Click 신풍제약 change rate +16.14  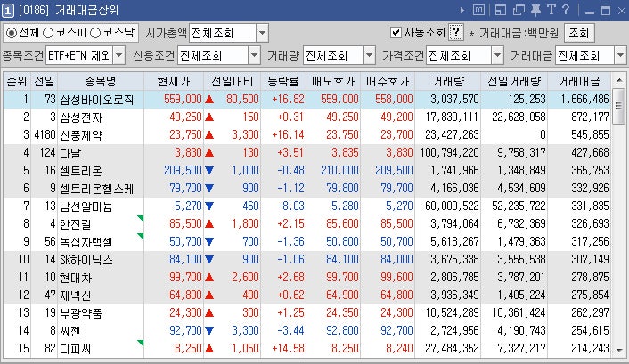pos(288,134)
